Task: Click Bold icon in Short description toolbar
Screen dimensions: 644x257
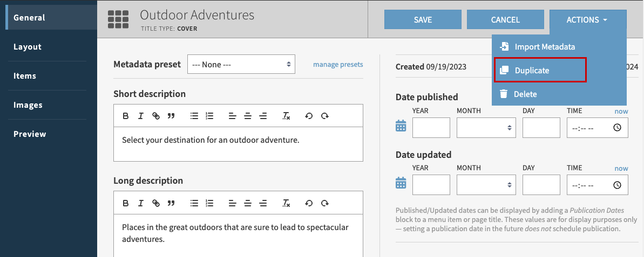Action: coord(125,116)
